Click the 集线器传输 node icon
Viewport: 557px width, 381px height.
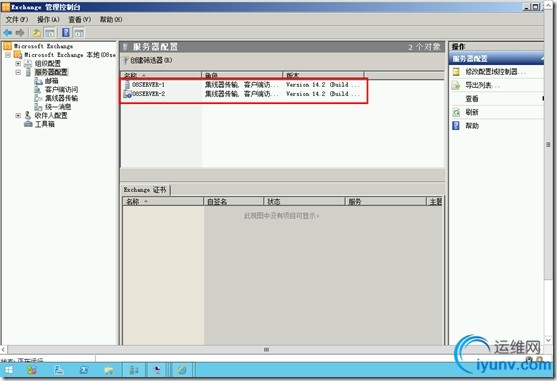[x=38, y=98]
